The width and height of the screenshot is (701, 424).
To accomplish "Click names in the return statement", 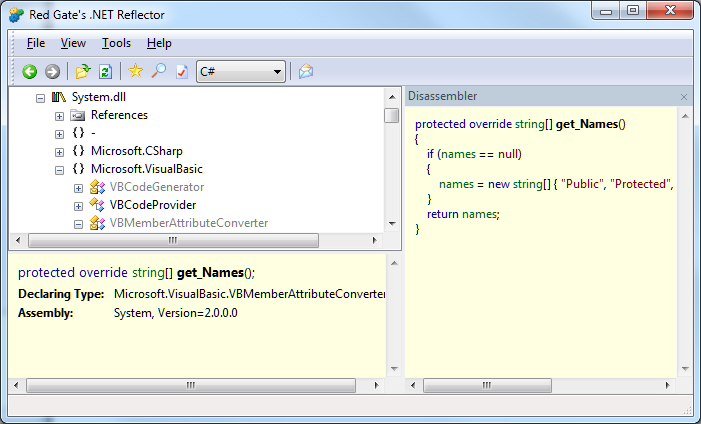I will tap(479, 214).
